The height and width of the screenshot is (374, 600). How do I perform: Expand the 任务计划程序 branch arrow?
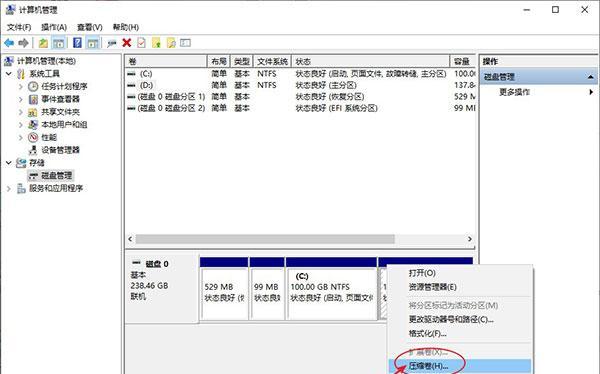coord(21,87)
